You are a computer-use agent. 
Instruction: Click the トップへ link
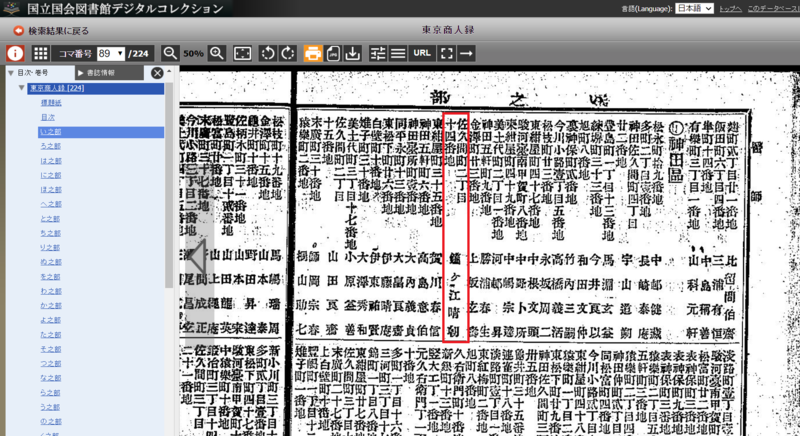730,9
